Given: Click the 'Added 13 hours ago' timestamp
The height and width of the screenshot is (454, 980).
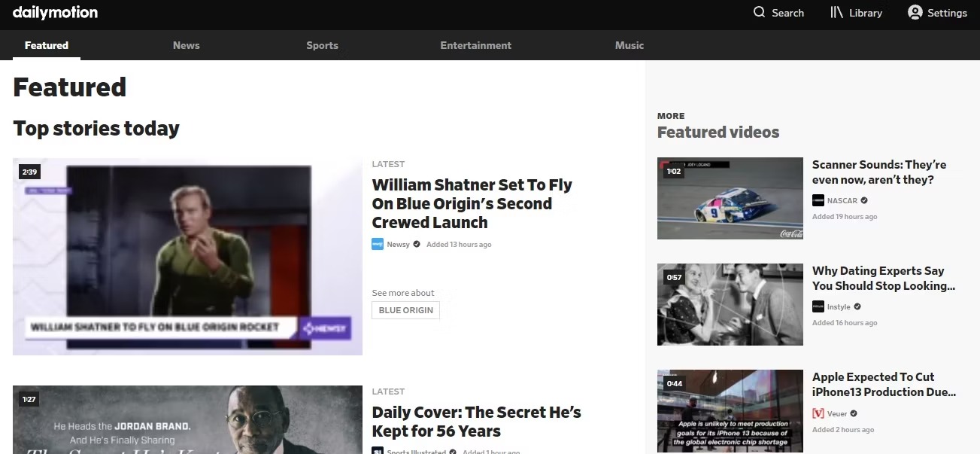Looking at the screenshot, I should pos(459,245).
